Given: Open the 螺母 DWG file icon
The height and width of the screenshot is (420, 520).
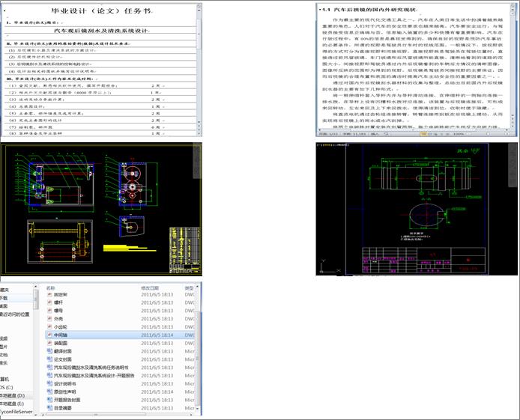Looking at the screenshot, I should [x=49, y=311].
